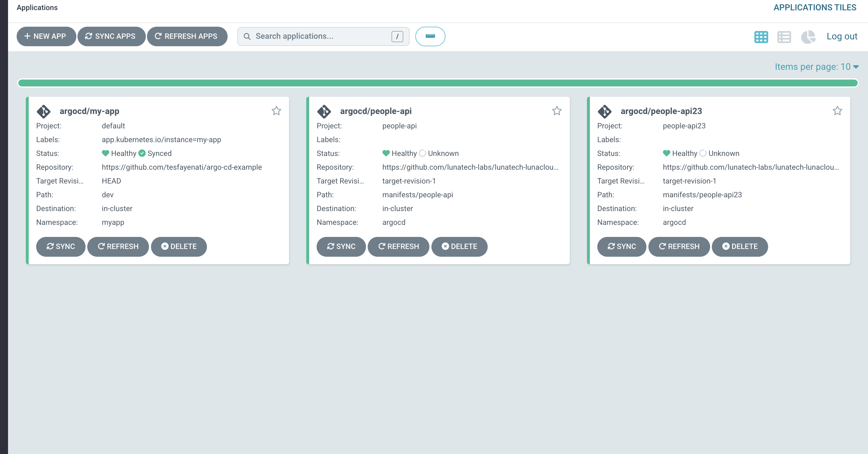868x454 pixels.
Task: Favorite the argocd/people-api application star
Action: 557,111
